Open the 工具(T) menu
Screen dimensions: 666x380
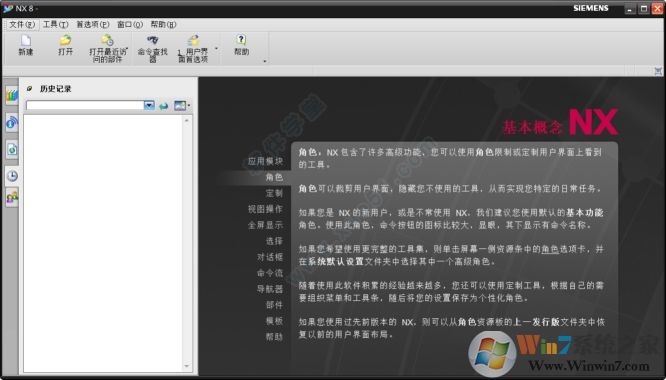(x=55, y=24)
